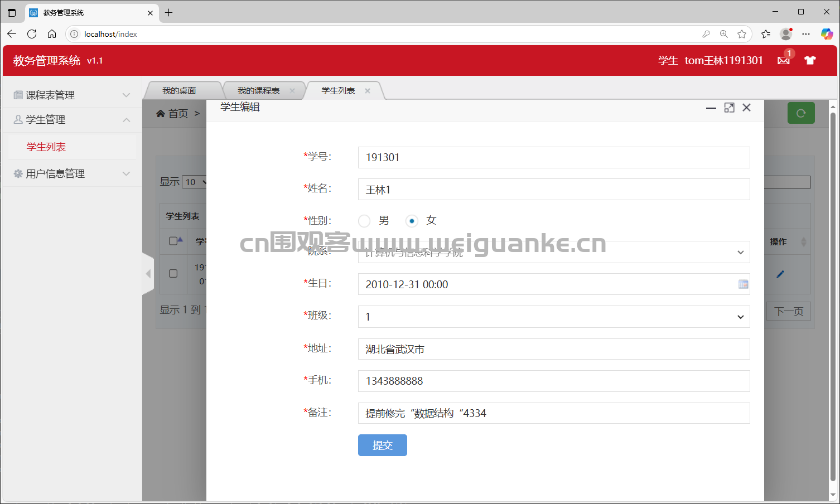Click the zoom magnifier icon in address bar
Viewport: 840px width, 504px height.
pos(724,34)
